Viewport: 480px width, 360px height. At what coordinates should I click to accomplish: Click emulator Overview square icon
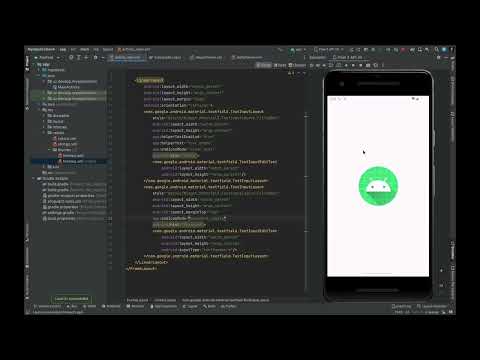click(x=361, y=65)
